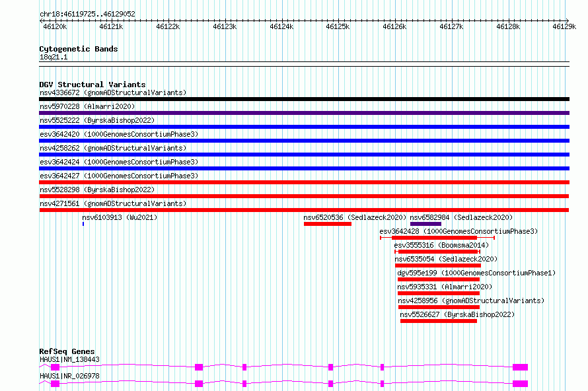Select the last exon of HAUS1 NR_026978

(x=520, y=384)
